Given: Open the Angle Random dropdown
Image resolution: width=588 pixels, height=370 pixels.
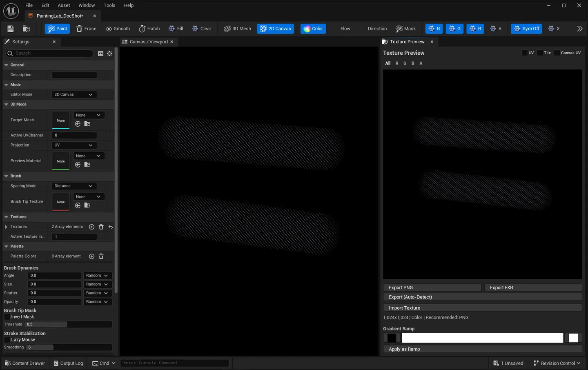Looking at the screenshot, I should click(97, 276).
